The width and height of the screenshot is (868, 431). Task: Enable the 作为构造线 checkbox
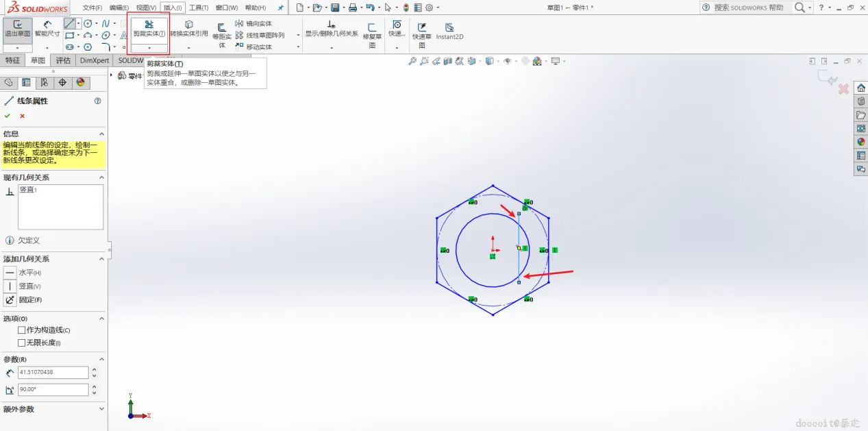point(22,330)
